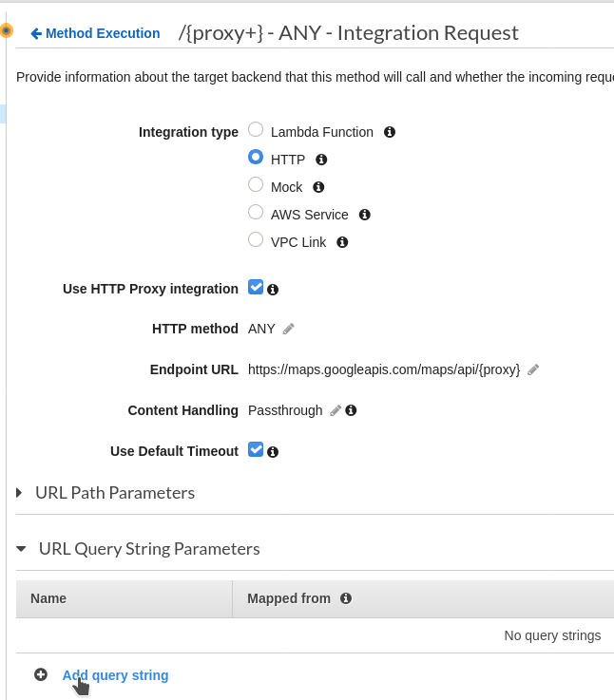
Task: Uncheck Use HTTP Proxy integration
Action: point(256,288)
